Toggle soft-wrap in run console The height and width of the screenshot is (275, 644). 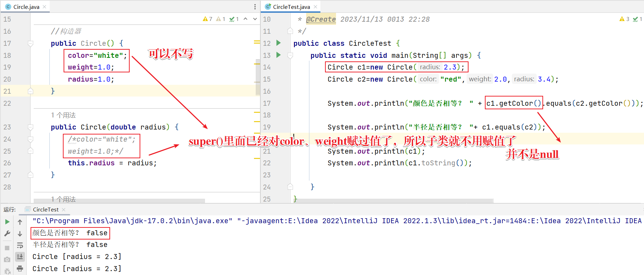pos(20,245)
